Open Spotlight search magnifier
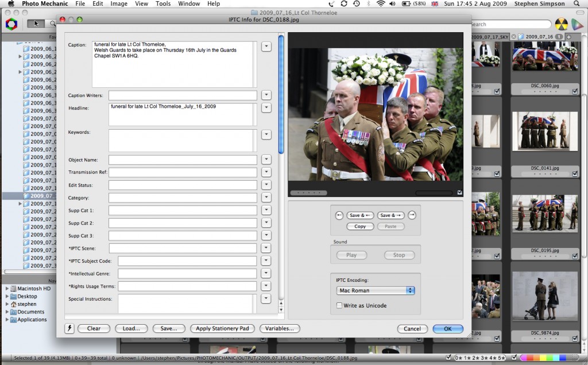588x365 pixels. pos(577,4)
